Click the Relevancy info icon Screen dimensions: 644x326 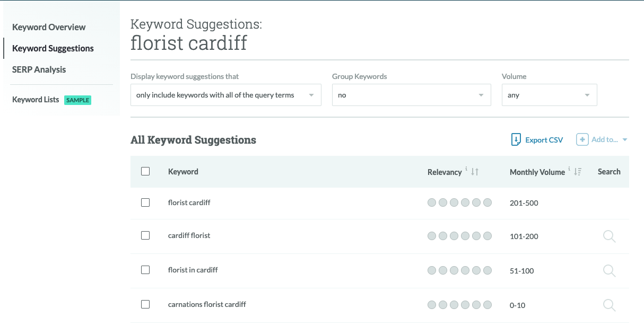tap(466, 170)
